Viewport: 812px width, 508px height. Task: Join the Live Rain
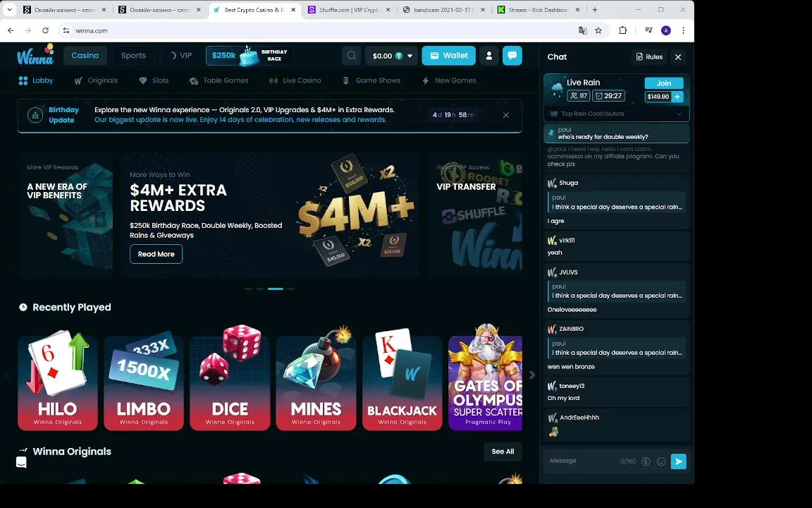[663, 83]
